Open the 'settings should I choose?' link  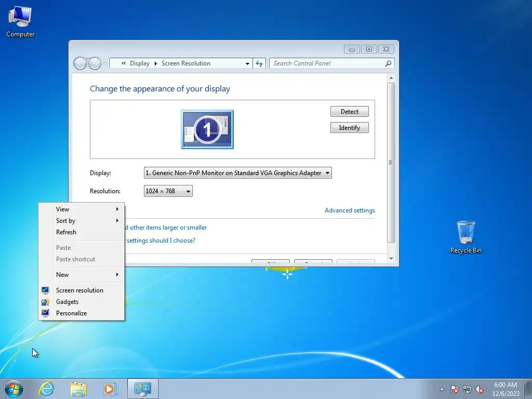pos(161,240)
